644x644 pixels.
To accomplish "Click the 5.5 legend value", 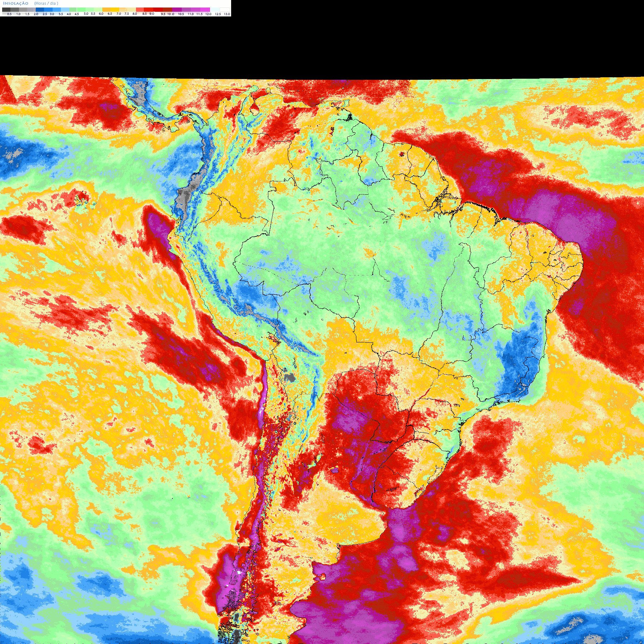I will click(x=93, y=14).
